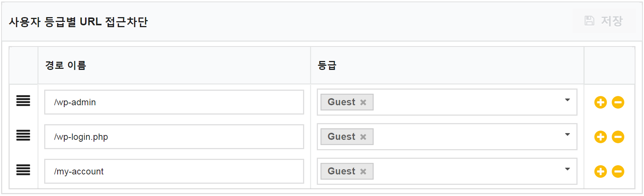Click the yellow plus icon in /wp-admin row
The height and width of the screenshot is (196, 644).
[600, 102]
